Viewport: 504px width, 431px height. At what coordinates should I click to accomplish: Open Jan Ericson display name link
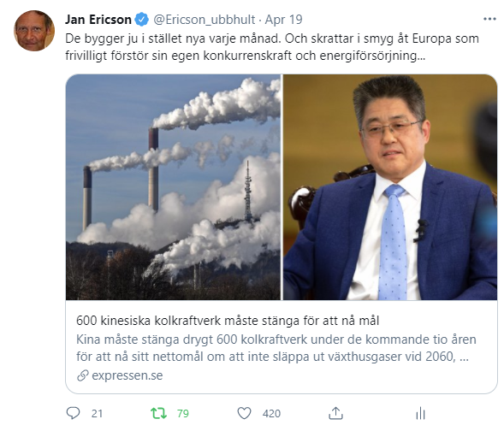click(98, 20)
